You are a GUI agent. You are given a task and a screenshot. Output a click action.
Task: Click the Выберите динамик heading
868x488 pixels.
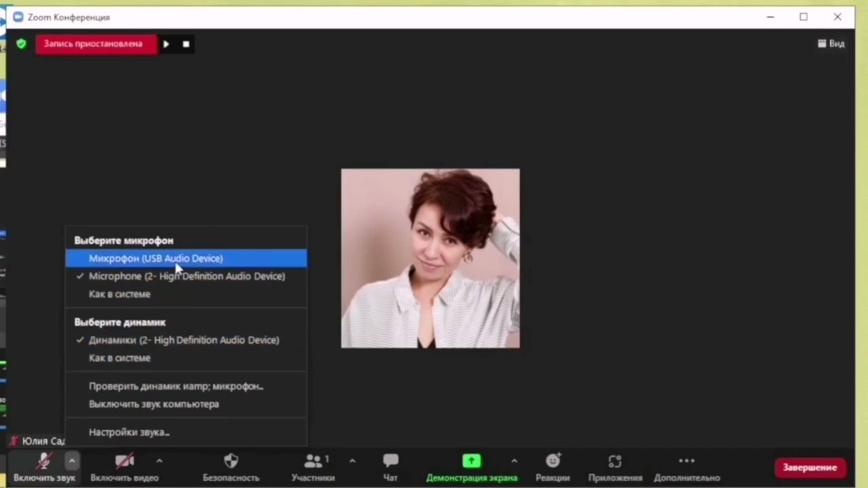[x=120, y=323]
